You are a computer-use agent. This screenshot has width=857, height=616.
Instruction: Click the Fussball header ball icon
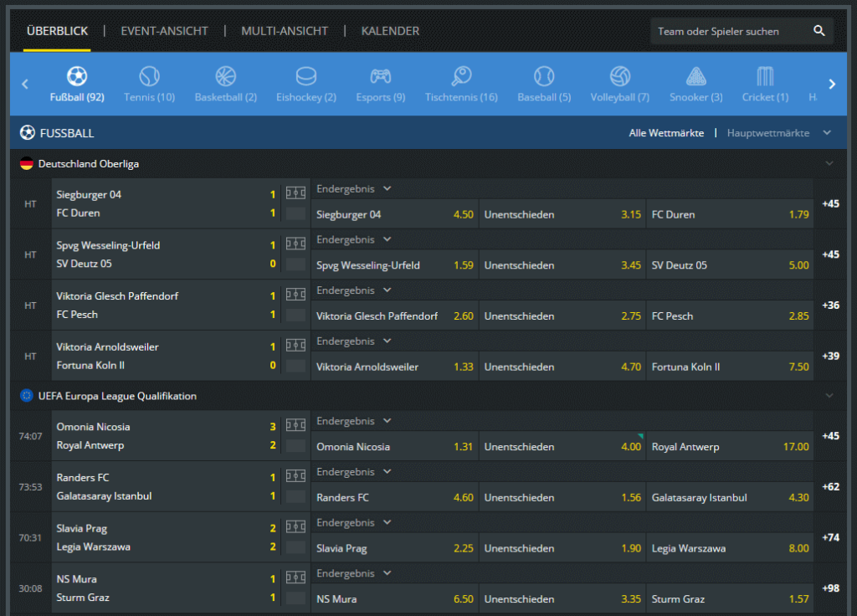tap(28, 132)
